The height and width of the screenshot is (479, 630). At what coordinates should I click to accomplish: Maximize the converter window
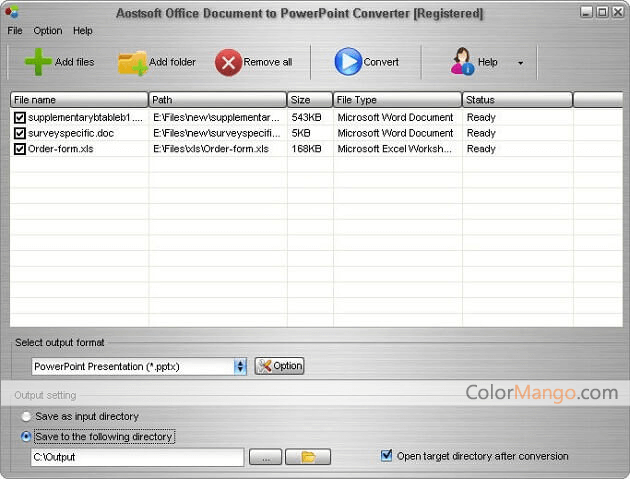[602, 12]
